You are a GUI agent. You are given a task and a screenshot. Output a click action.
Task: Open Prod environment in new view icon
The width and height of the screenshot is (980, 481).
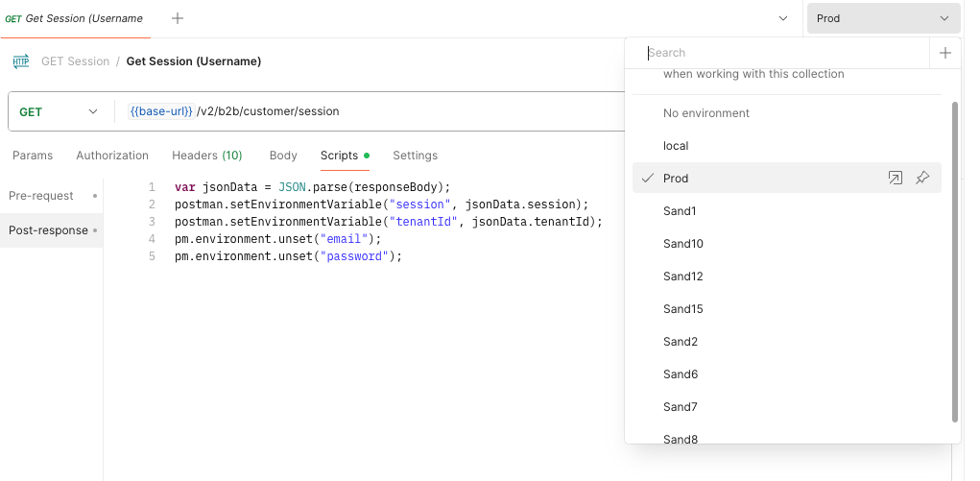coord(895,179)
